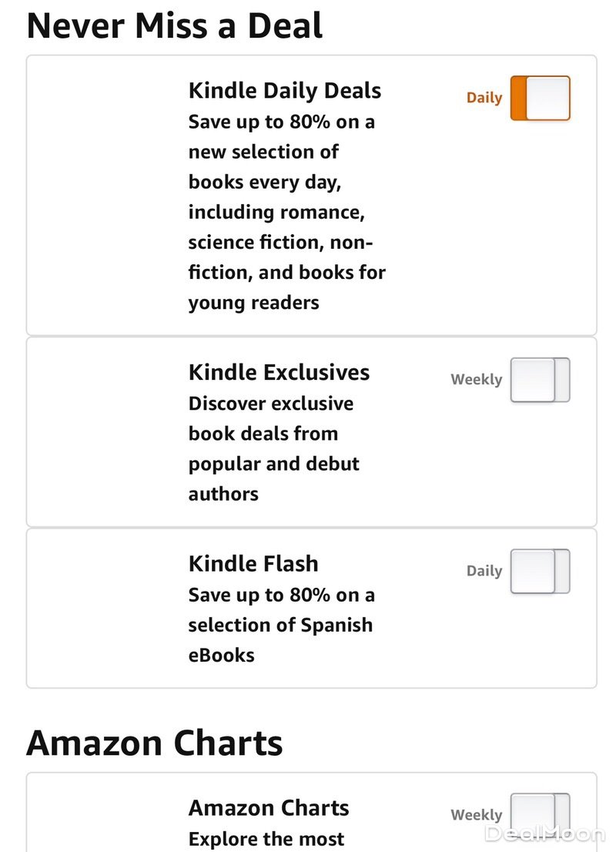Switch on the Kindle Flash toggle
This screenshot has width=616, height=852.
click(540, 571)
